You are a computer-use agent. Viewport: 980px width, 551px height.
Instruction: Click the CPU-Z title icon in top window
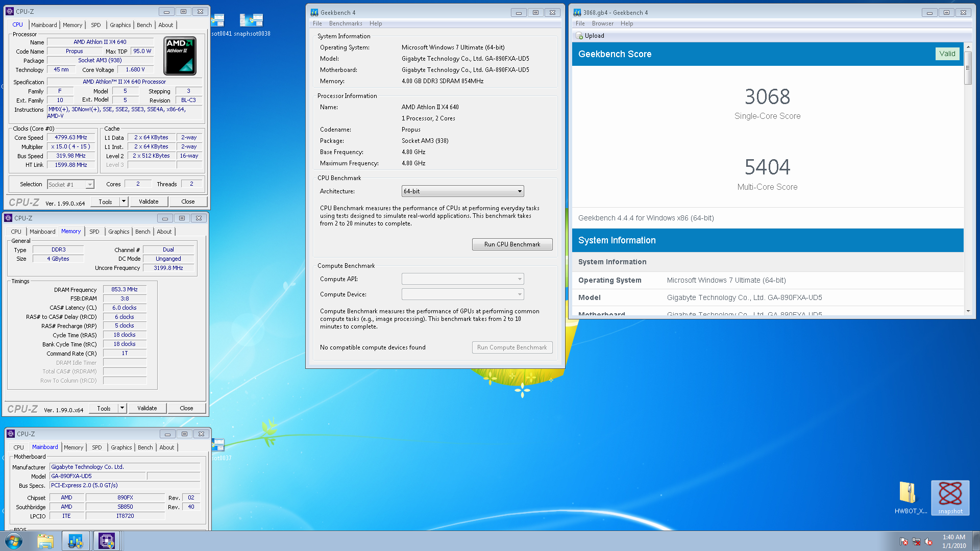[x=10, y=11]
